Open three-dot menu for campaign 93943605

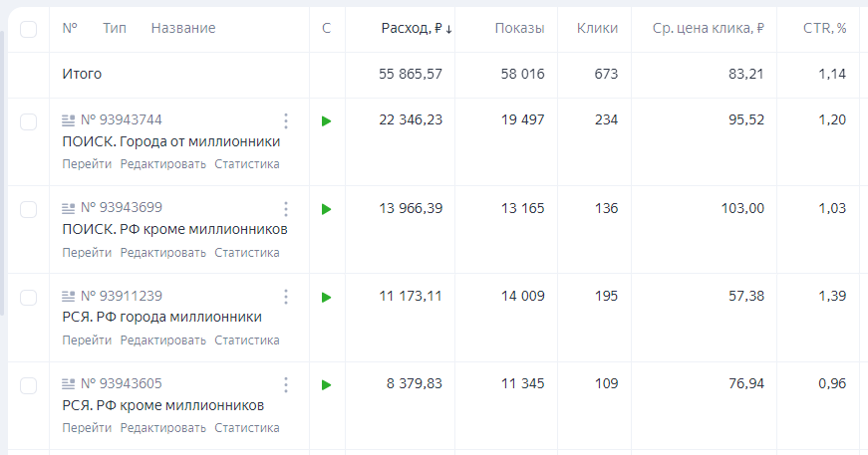286,384
